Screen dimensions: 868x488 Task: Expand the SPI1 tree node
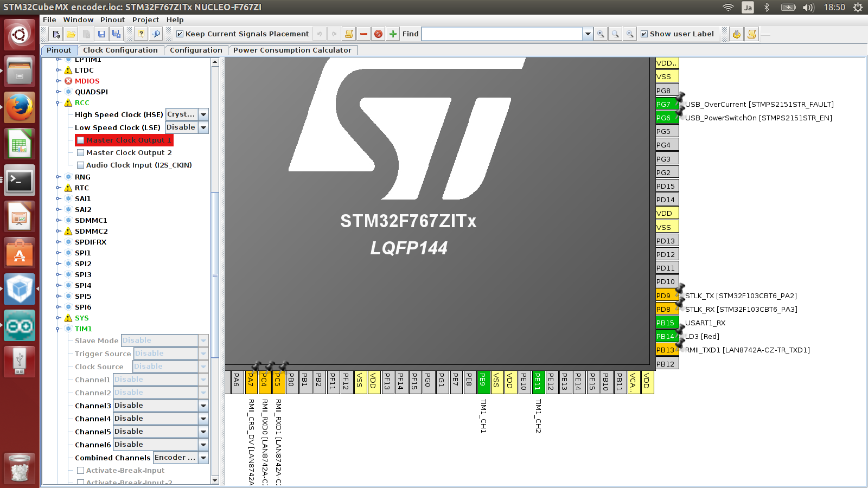(x=59, y=253)
